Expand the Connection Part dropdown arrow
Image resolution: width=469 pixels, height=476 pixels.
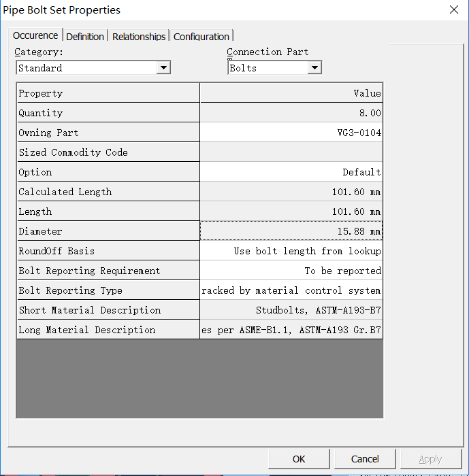pos(314,68)
